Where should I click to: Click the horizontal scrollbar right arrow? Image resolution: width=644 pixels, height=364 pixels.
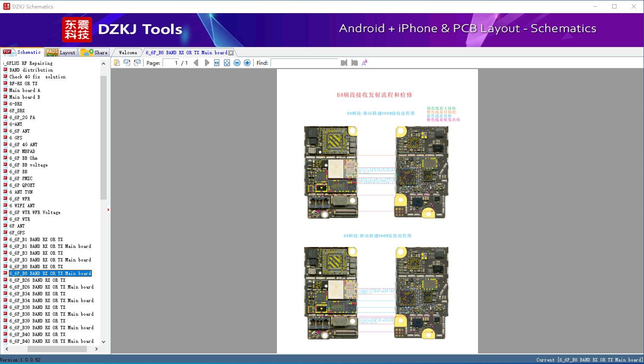point(97,349)
